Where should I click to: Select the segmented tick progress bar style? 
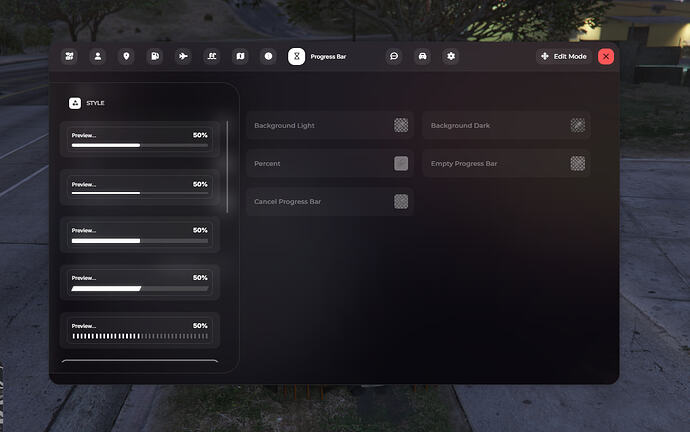tap(140, 330)
